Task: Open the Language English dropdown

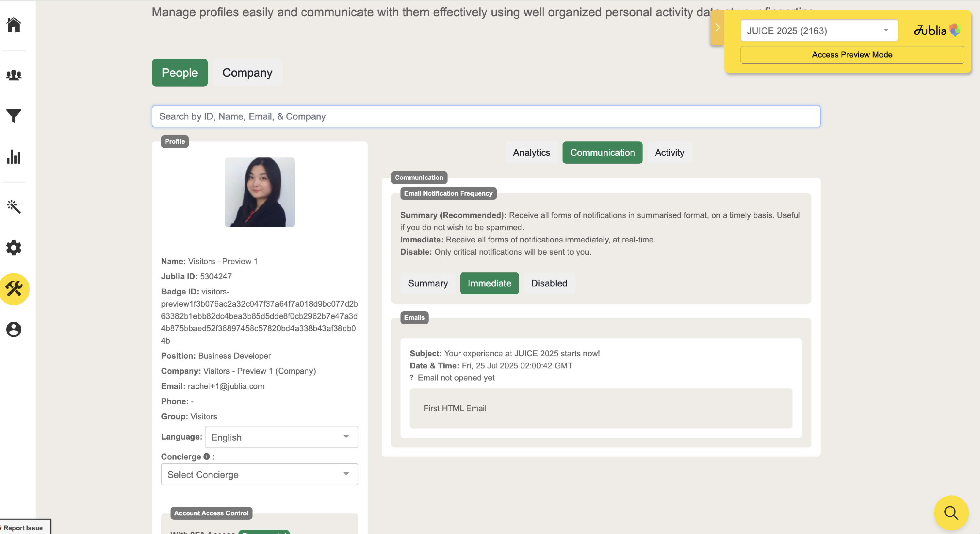Action: [281, 437]
